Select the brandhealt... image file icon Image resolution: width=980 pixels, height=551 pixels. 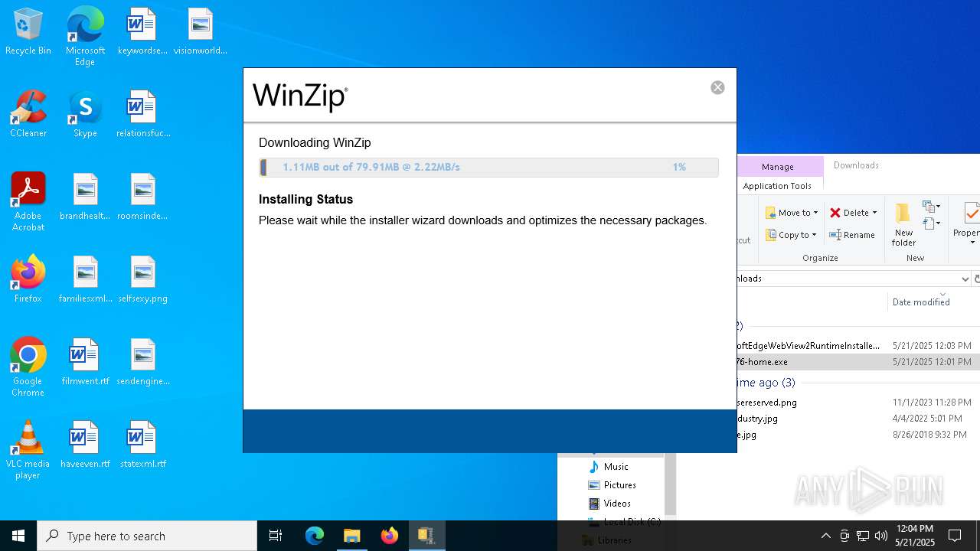click(85, 197)
